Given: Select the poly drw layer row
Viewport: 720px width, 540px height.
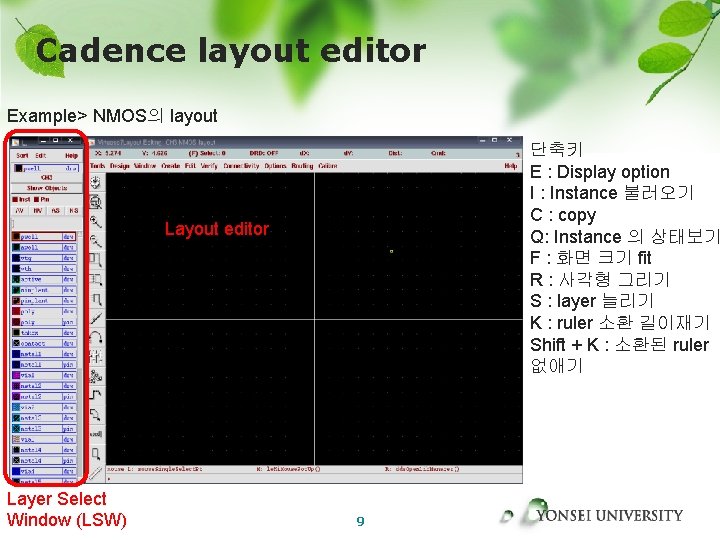Looking at the screenshot, I should (x=44, y=311).
